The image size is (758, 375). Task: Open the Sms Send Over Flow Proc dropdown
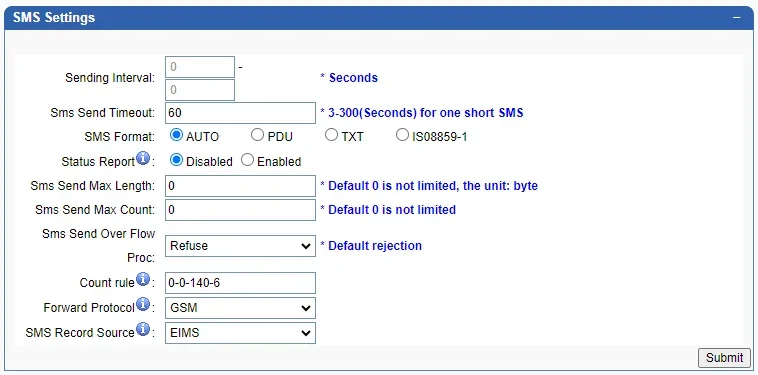[x=240, y=246]
